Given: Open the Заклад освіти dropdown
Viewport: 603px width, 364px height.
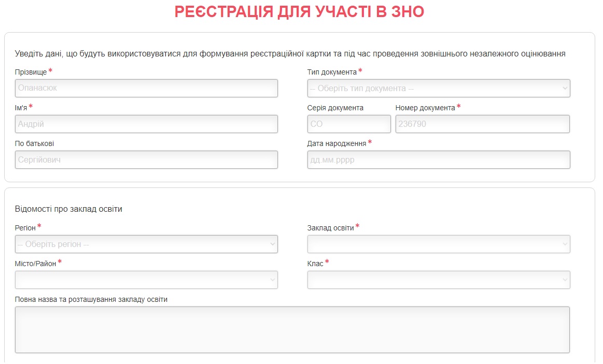Looking at the screenshot, I should (x=437, y=244).
